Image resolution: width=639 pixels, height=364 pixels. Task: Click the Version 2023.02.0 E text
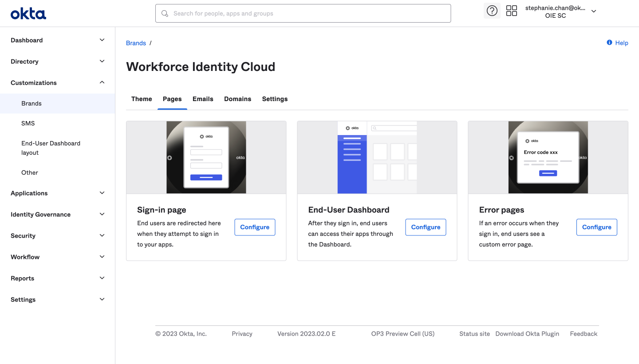pos(306,334)
